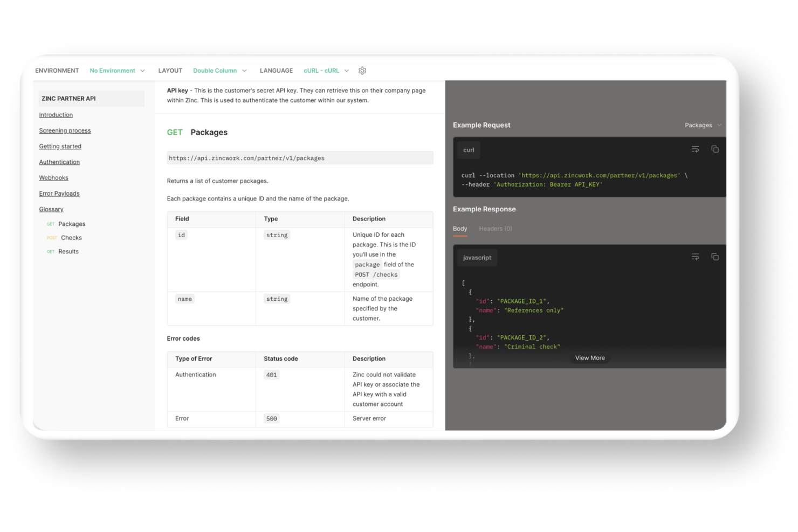Click the Example Request heading
Screen dimensions: 798x532
tap(481, 125)
